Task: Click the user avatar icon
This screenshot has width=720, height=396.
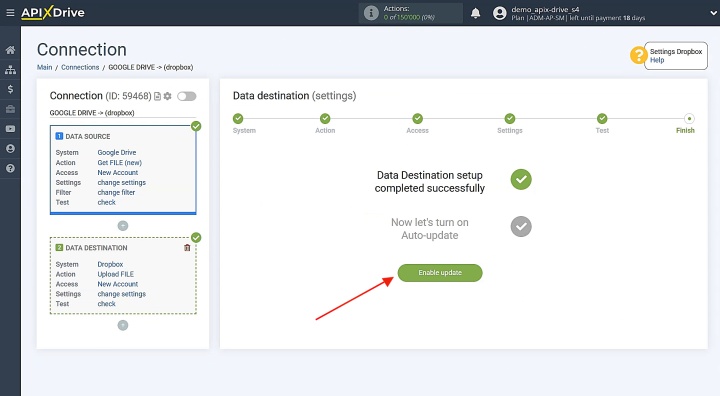Action: coord(500,13)
